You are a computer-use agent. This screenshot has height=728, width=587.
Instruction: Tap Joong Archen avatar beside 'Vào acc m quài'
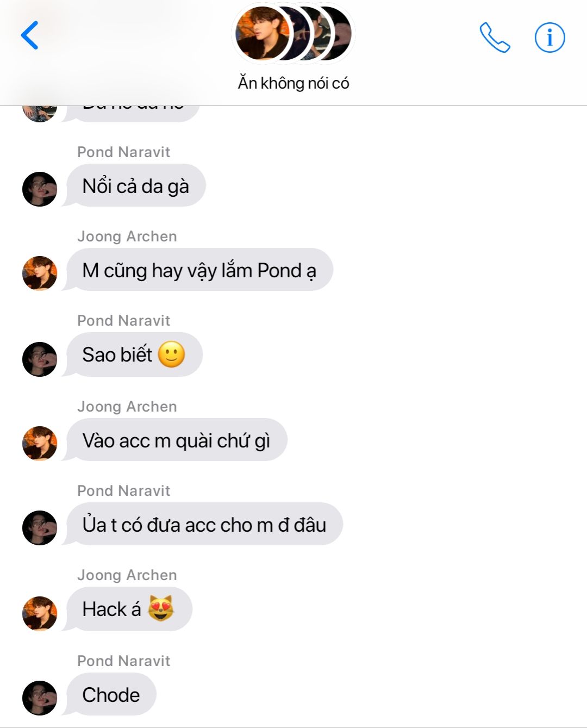pyautogui.click(x=40, y=444)
